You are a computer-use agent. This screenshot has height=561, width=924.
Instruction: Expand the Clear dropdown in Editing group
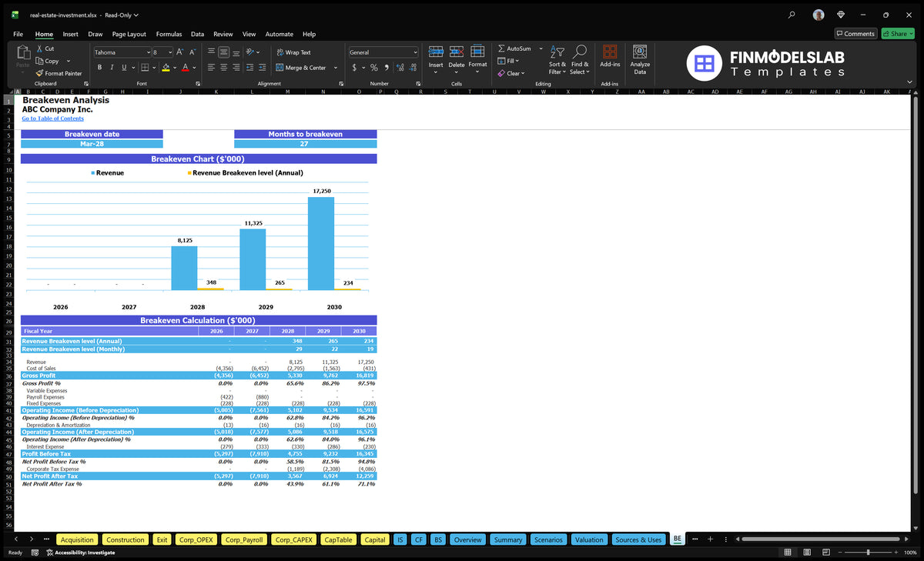pos(523,73)
